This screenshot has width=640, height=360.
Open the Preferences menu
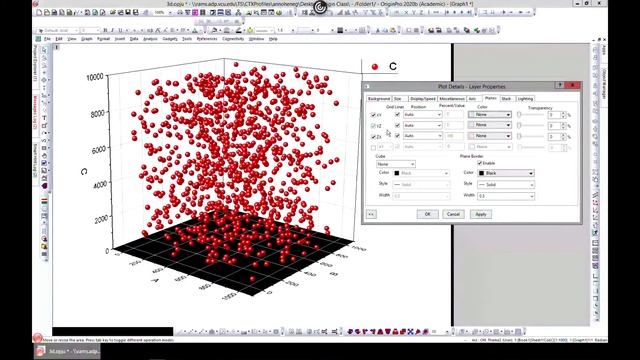(x=207, y=39)
